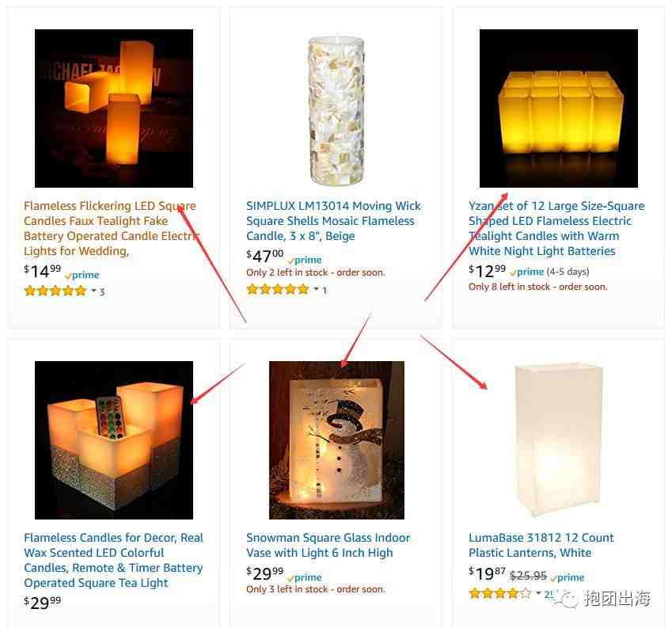This screenshot has width=672, height=628.
Task: Expand rating dropdown on the SIMPLUX candle
Action: [317, 289]
